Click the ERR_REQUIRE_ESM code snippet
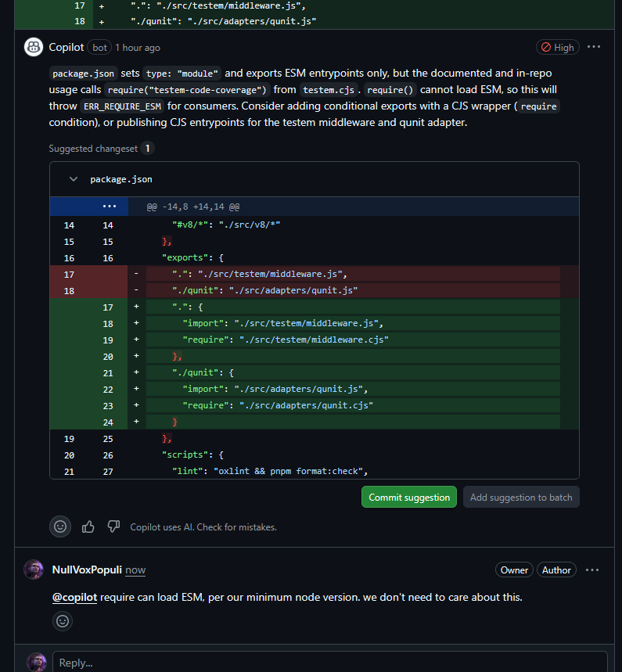Image resolution: width=622 pixels, height=672 pixels. point(122,106)
